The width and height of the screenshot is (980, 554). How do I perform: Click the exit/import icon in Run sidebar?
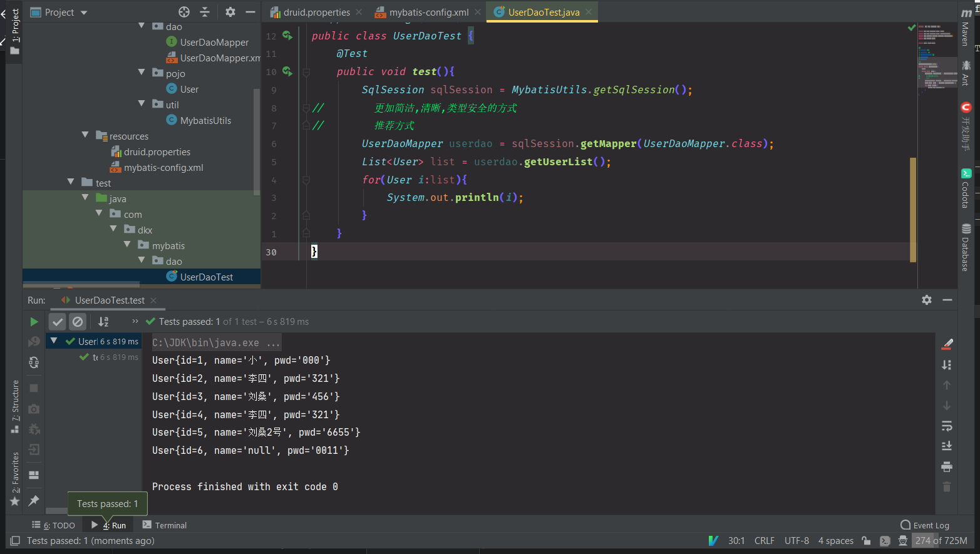(34, 449)
